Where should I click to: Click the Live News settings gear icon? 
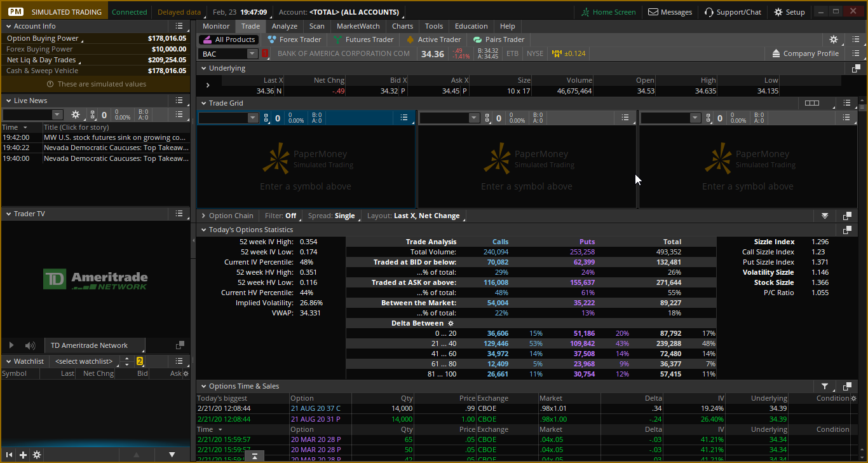[76, 115]
